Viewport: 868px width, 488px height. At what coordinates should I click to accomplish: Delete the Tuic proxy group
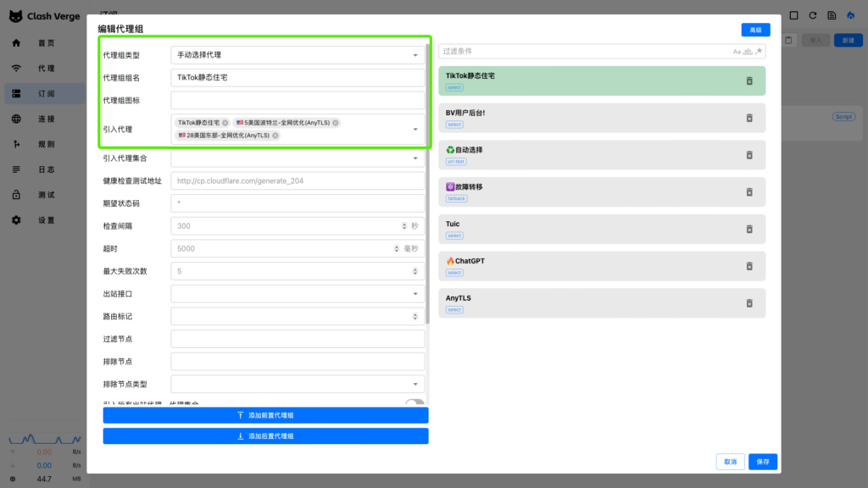[x=749, y=229]
